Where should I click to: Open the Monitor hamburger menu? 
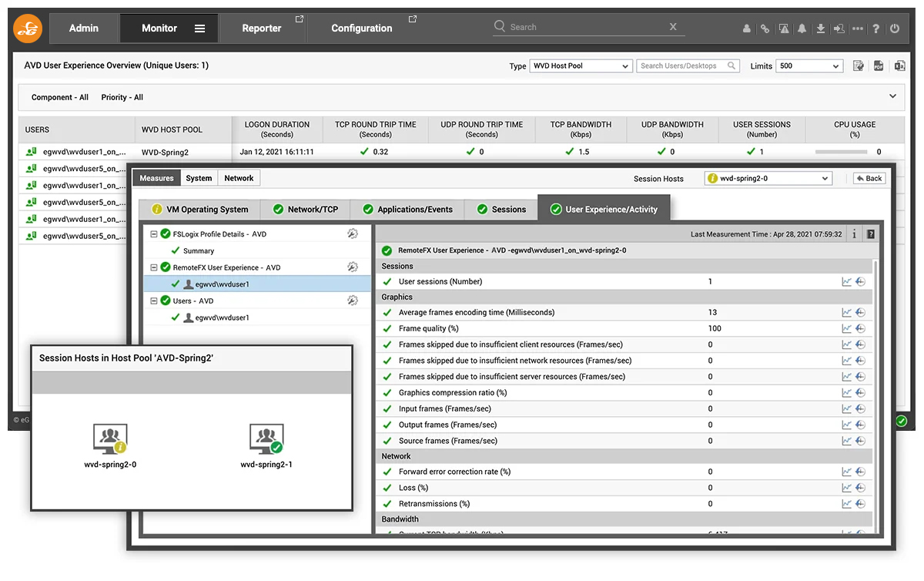click(x=199, y=29)
